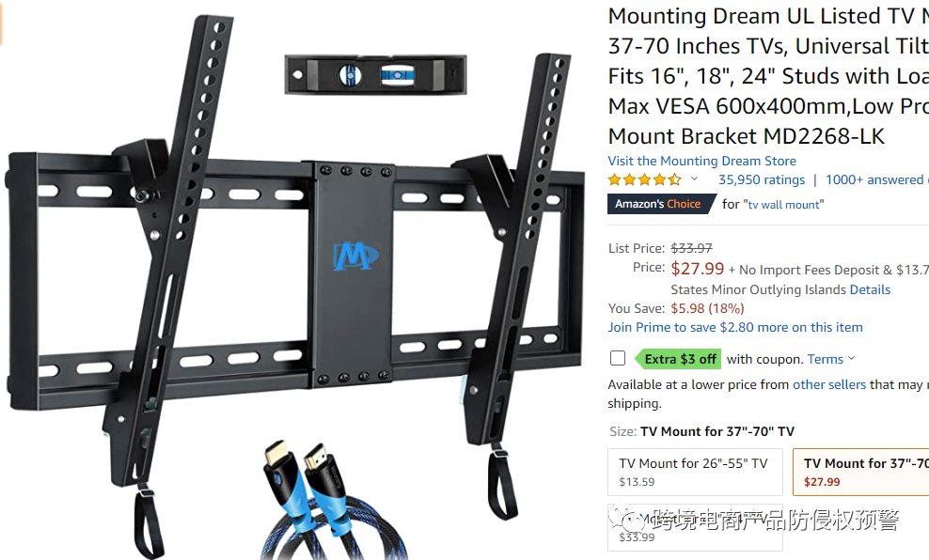The width and height of the screenshot is (929, 560).
Task: Expand the rating breakdown chevron beside stars
Action: pyautogui.click(x=694, y=179)
